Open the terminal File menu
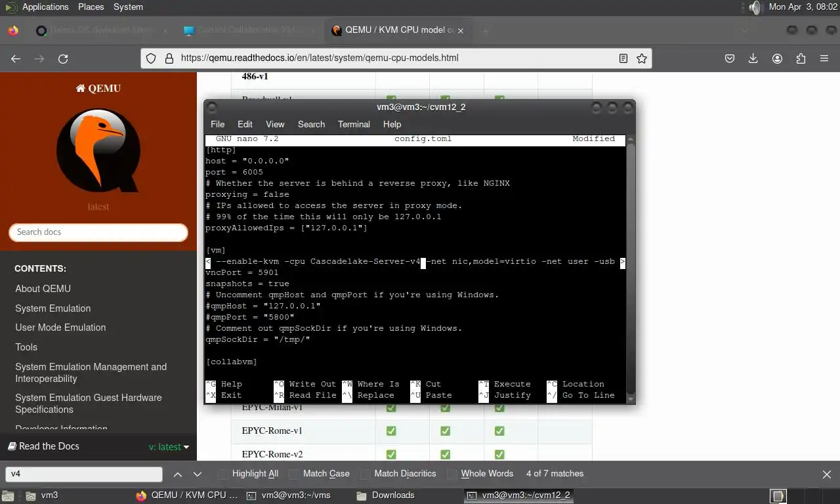The height and width of the screenshot is (504, 840). coord(217,124)
